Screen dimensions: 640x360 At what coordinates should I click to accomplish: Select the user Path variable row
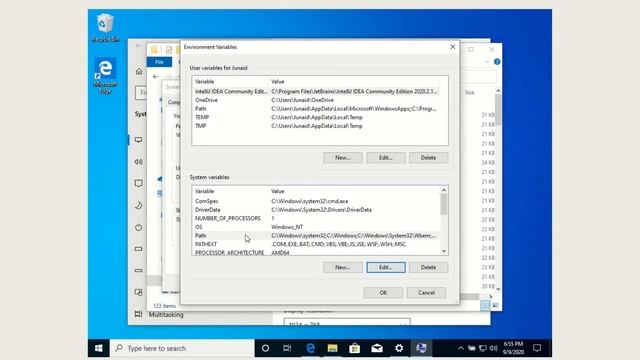[x=316, y=109]
